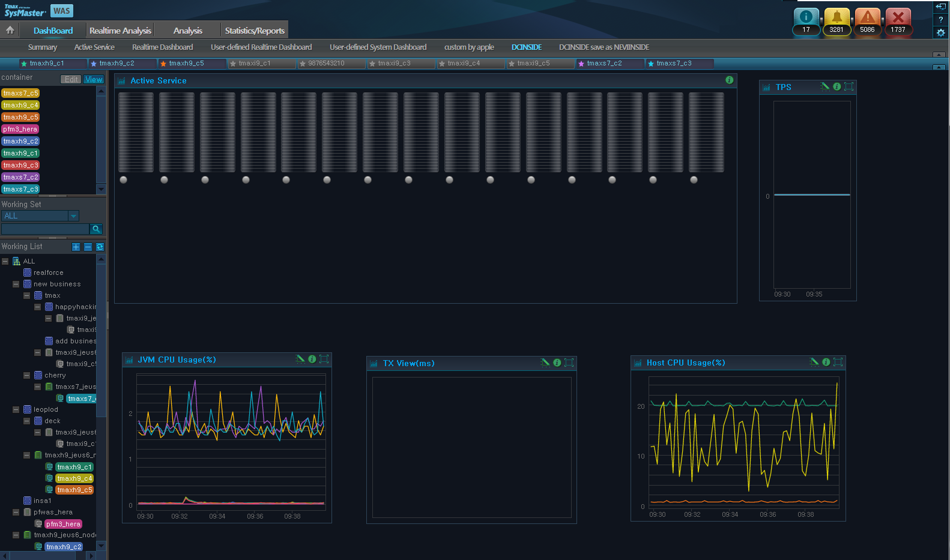Switch to the Statistics/Reports tab
This screenshot has width=950, height=560.
pos(255,31)
